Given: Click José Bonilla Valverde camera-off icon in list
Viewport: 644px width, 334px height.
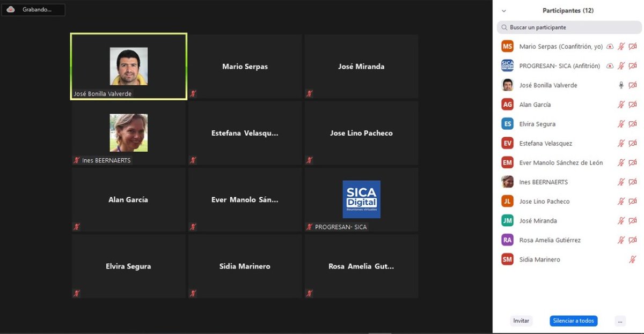Looking at the screenshot, I should pos(633,85).
